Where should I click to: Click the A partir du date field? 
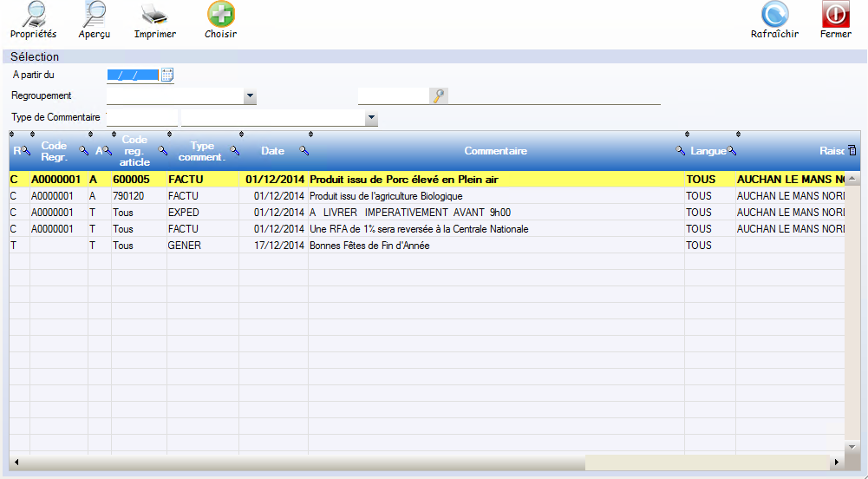[x=133, y=75]
